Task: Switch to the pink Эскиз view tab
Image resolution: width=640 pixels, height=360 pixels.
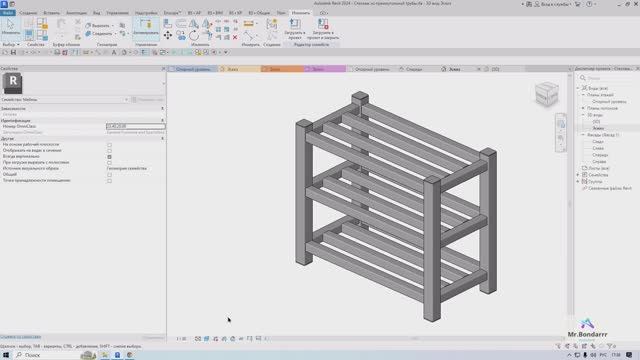Action: [325, 69]
